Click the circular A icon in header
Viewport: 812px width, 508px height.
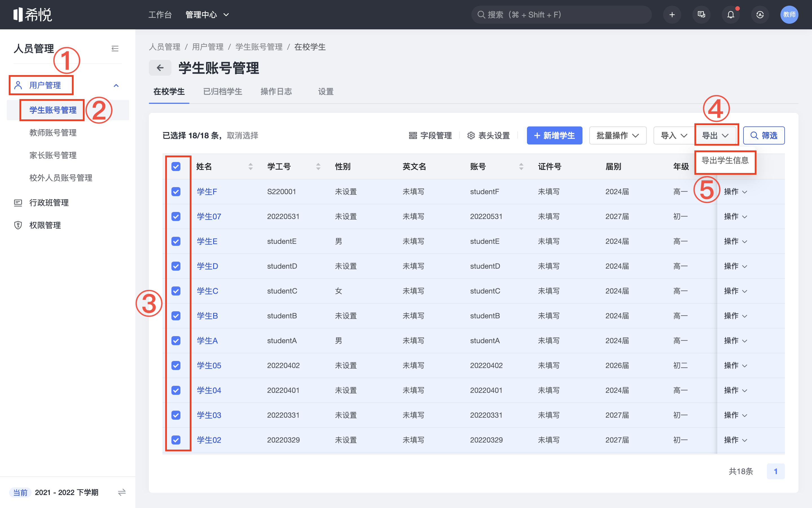pyautogui.click(x=760, y=14)
